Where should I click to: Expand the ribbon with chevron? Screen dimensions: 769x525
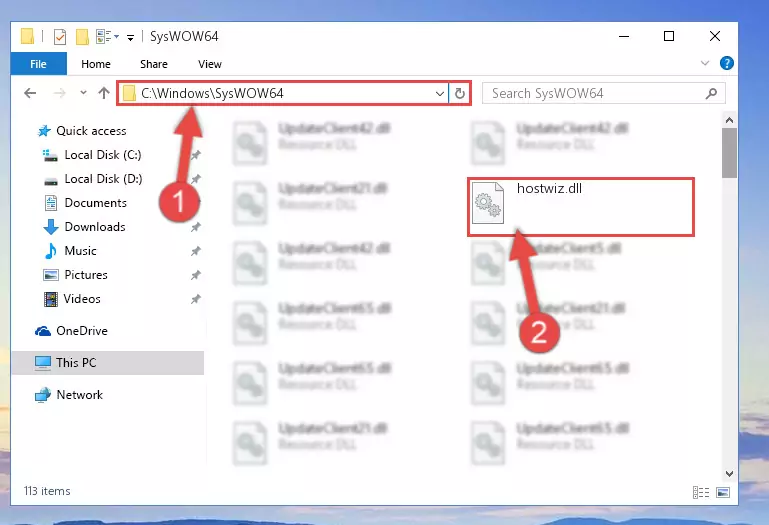pyautogui.click(x=705, y=63)
